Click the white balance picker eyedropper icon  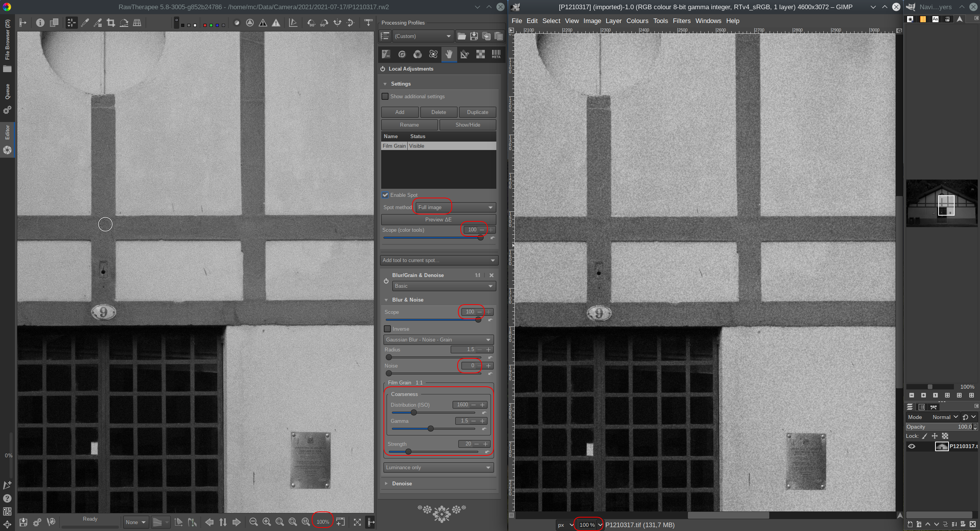(85, 23)
